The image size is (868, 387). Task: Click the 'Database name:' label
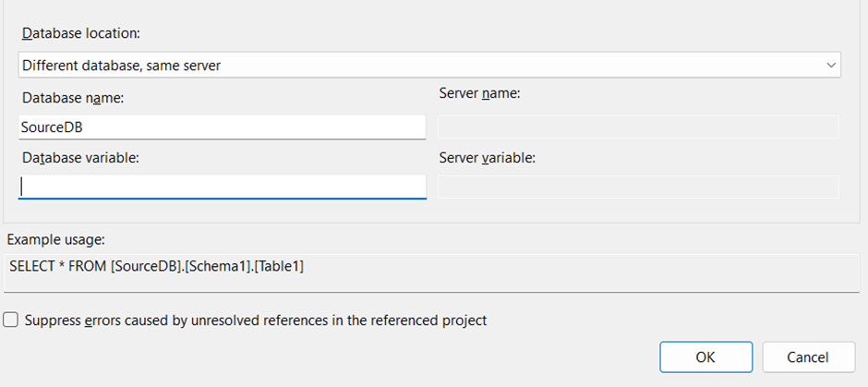coord(73,98)
